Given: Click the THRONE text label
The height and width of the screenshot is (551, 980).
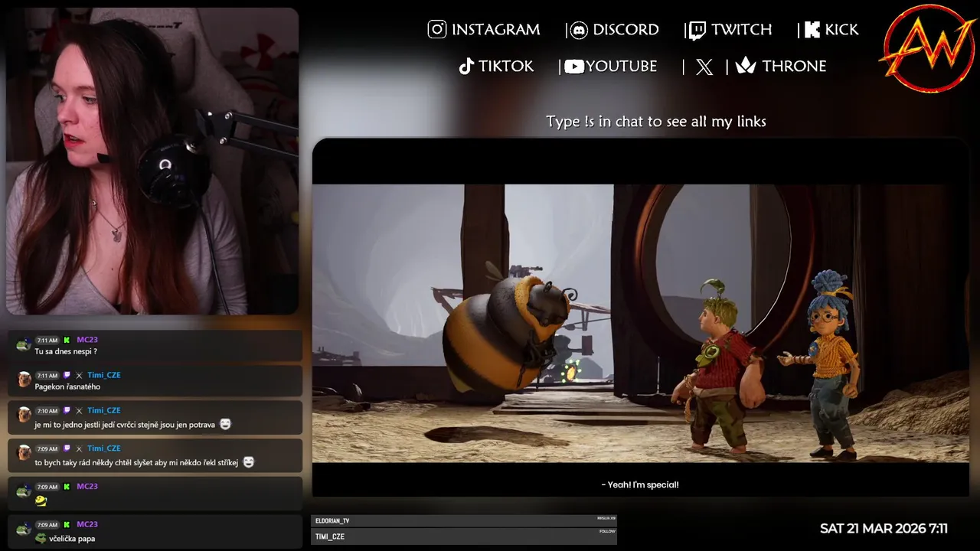Looking at the screenshot, I should click(x=794, y=67).
